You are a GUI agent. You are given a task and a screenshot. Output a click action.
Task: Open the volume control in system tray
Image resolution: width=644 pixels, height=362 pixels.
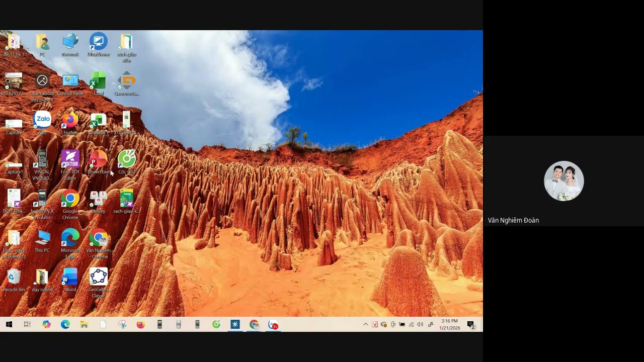(420, 325)
